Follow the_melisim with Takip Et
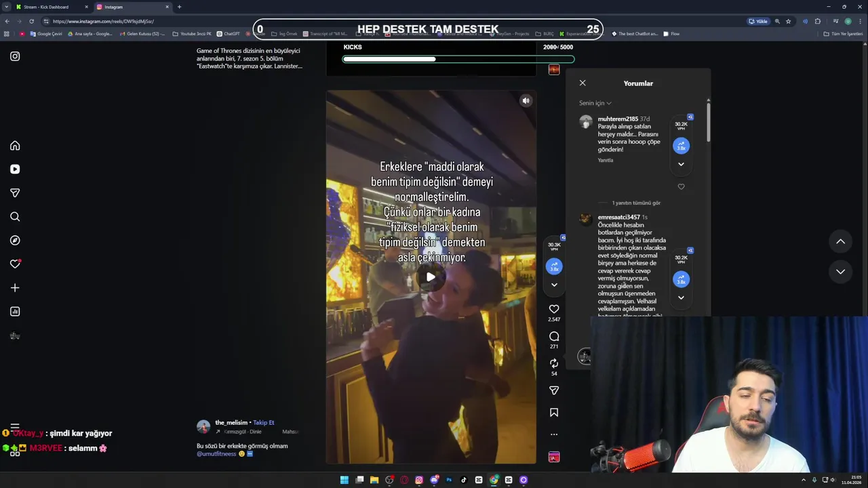Screen dimensions: 868x488 [x=264, y=423]
